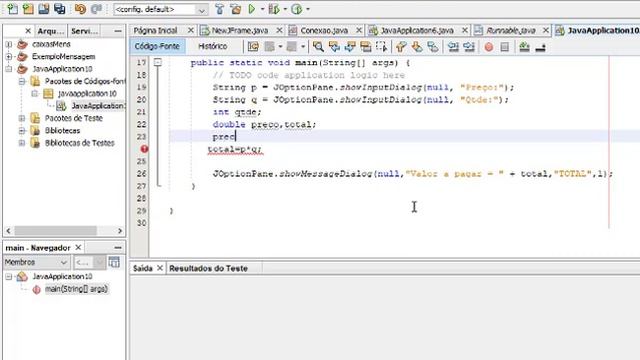
Task: Click the Find Selection magnifier icon
Action: tap(318, 47)
